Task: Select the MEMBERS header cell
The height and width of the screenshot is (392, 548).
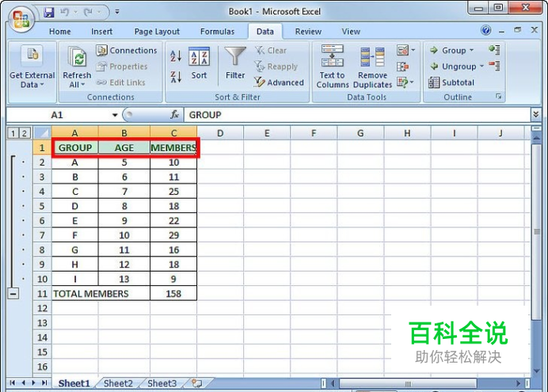Action: click(173, 148)
